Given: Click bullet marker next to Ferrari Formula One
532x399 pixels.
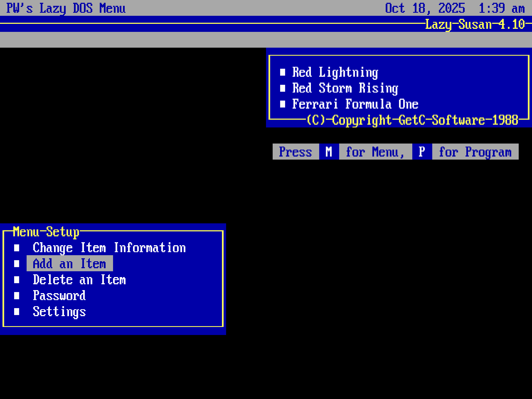Looking at the screenshot, I should (x=282, y=104).
